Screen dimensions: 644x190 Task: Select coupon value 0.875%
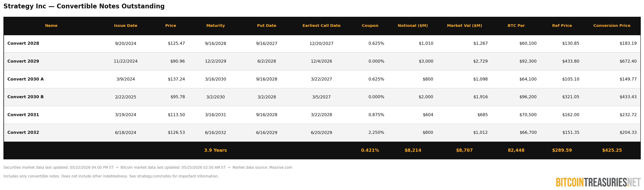tap(376, 115)
